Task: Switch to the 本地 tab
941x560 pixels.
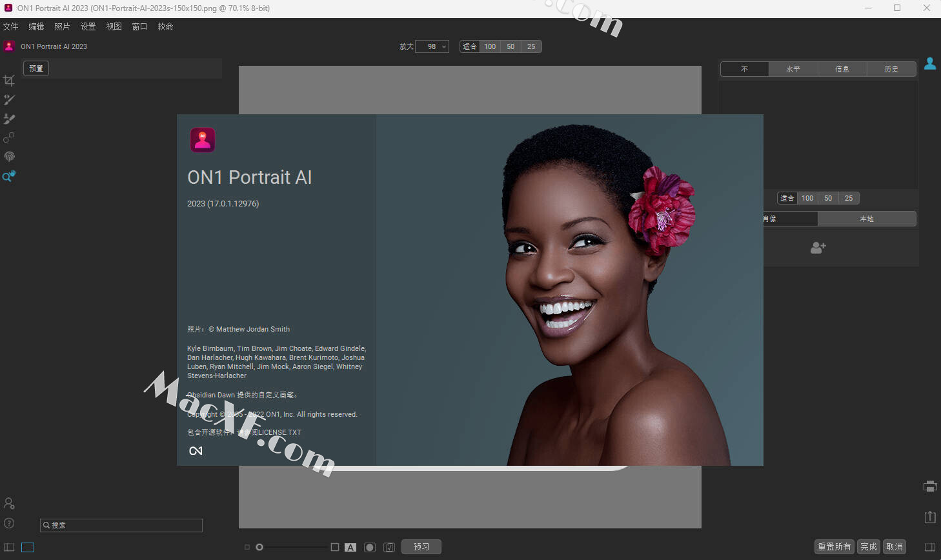Action: point(867,219)
